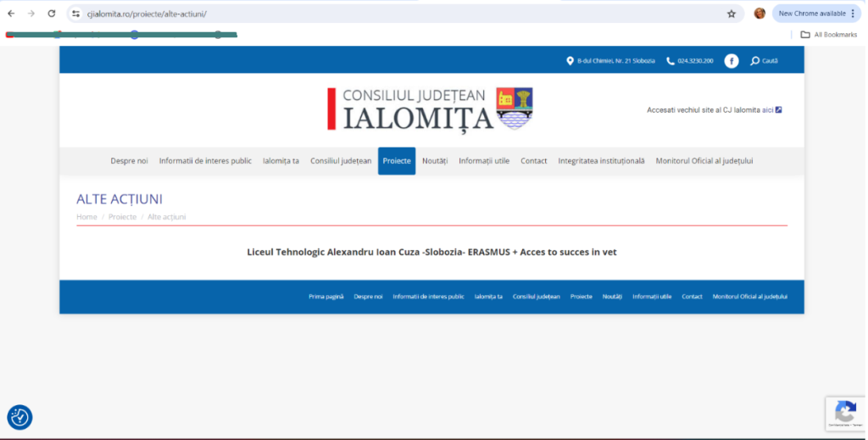
Task: Click the browser back arrow
Action: [x=11, y=14]
